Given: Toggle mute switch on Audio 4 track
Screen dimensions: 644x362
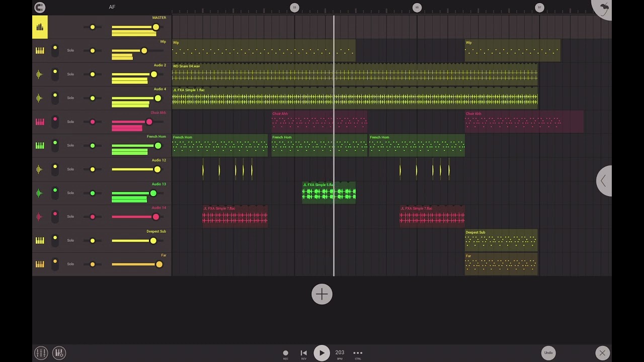Looking at the screenshot, I should (55, 98).
